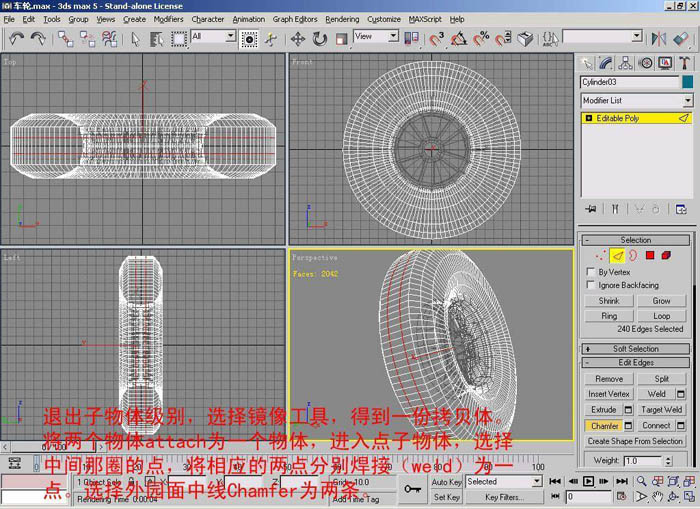
Task: Activate the Unlink Selection tool
Action: click(88, 39)
